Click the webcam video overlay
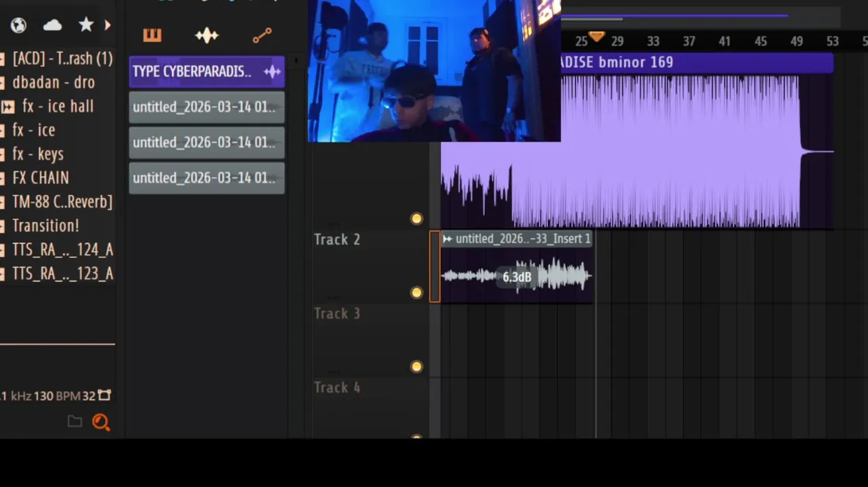 tap(434, 70)
